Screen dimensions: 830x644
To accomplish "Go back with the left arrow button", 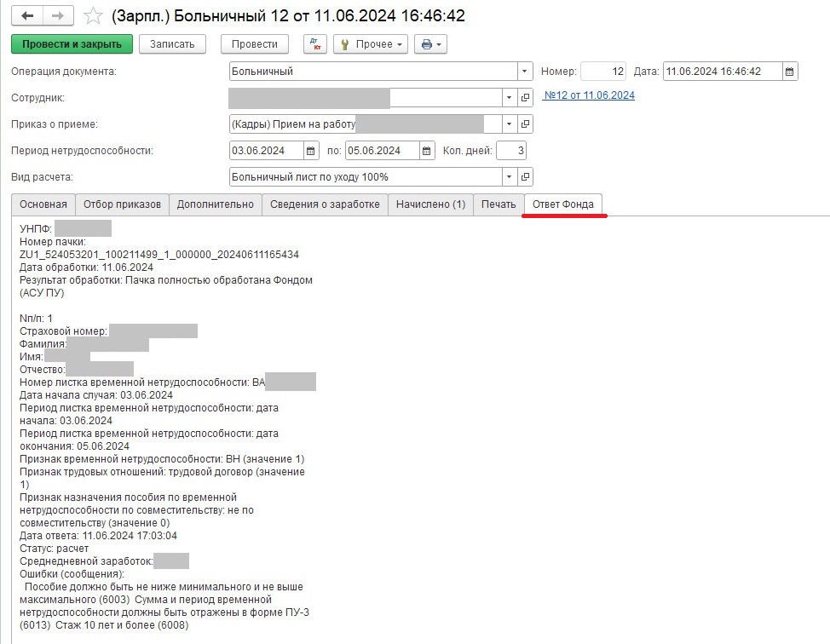I will (x=26, y=16).
